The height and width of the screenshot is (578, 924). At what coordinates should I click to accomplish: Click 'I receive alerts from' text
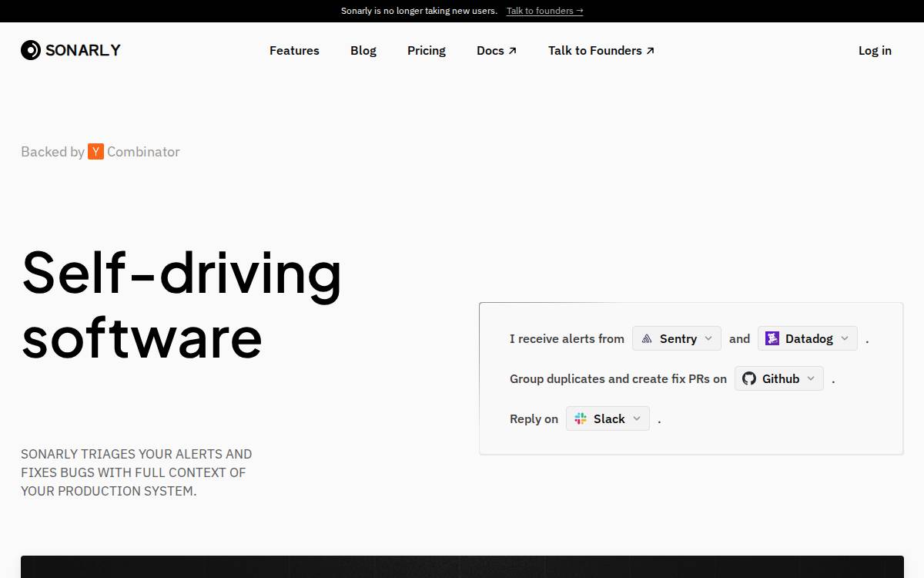coord(567,338)
